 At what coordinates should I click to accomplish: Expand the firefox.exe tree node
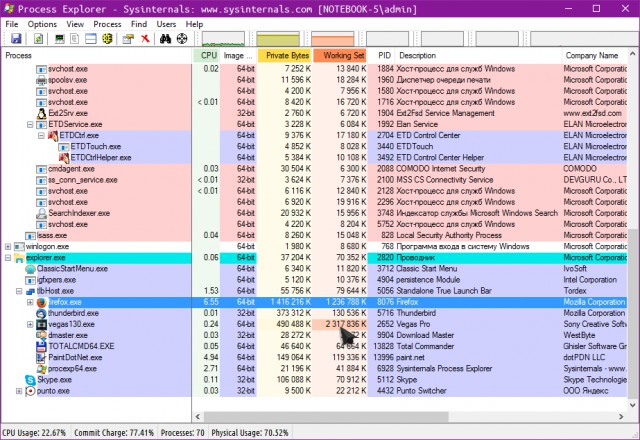click(30, 302)
